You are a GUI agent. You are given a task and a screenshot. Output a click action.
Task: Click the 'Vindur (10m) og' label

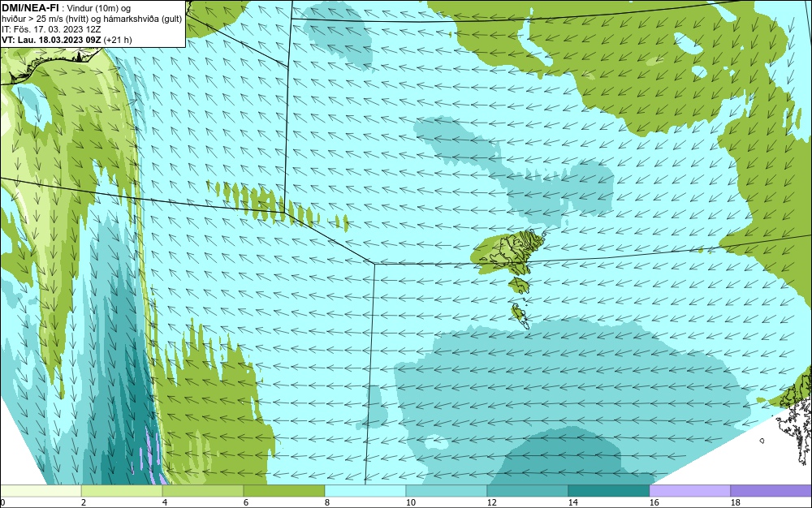click(x=100, y=8)
